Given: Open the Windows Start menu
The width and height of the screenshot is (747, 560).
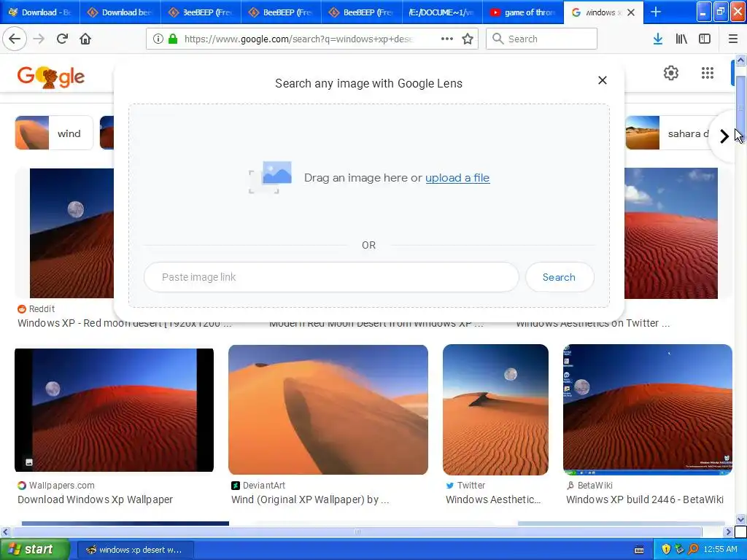Looking at the screenshot, I should 34,549.
